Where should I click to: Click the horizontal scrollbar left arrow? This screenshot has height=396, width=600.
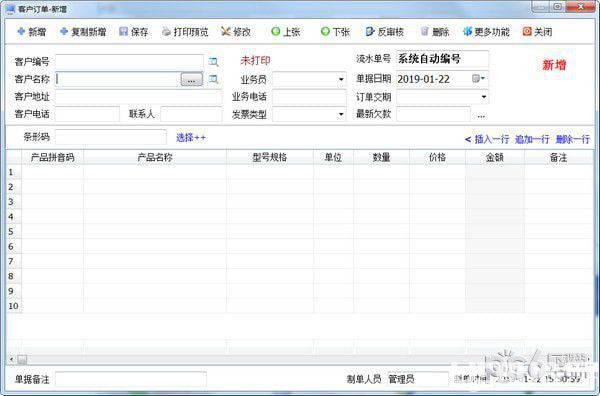click(11, 359)
